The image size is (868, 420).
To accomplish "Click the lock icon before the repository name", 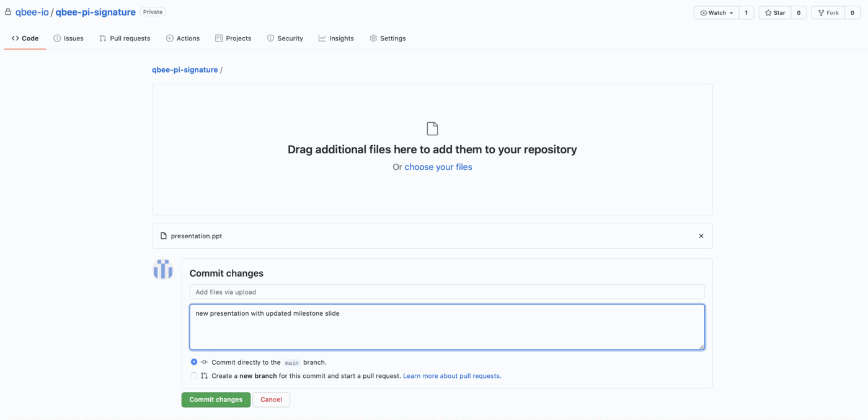I will pos(7,11).
